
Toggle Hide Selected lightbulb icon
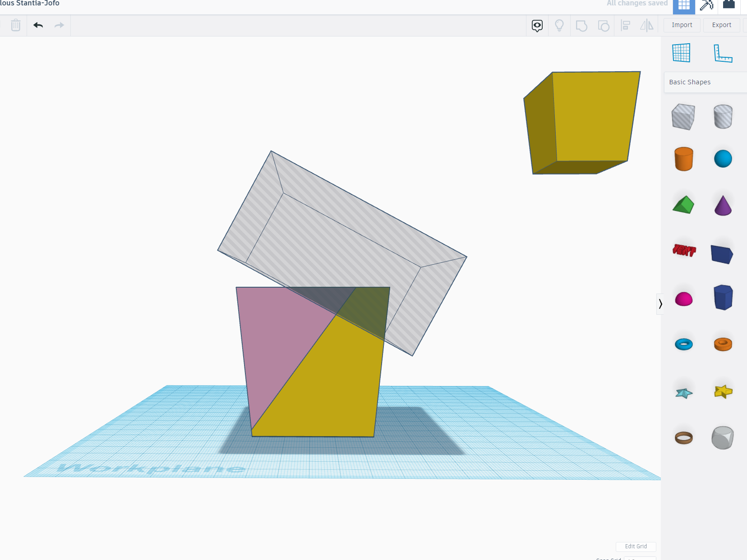[559, 26]
